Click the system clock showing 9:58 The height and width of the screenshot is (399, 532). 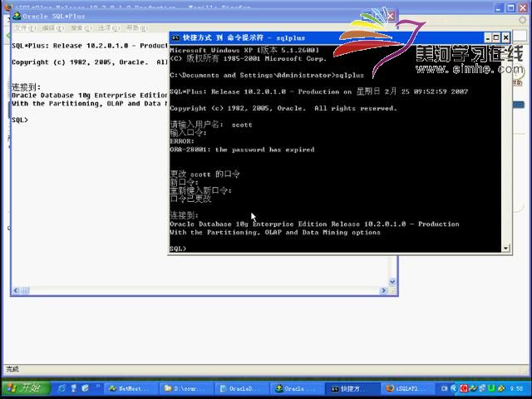pos(516,389)
